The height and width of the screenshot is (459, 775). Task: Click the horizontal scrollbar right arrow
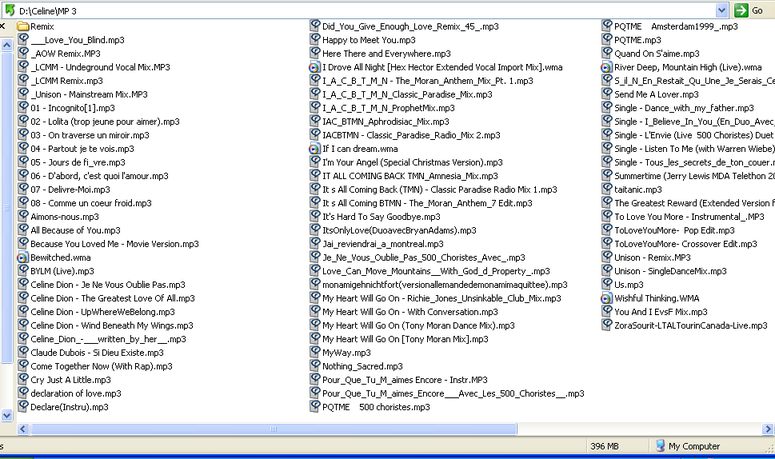pos(768,429)
